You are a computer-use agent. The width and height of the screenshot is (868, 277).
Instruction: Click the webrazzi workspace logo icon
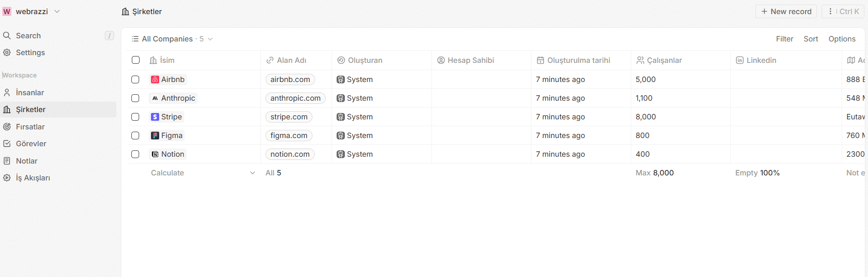tap(7, 11)
